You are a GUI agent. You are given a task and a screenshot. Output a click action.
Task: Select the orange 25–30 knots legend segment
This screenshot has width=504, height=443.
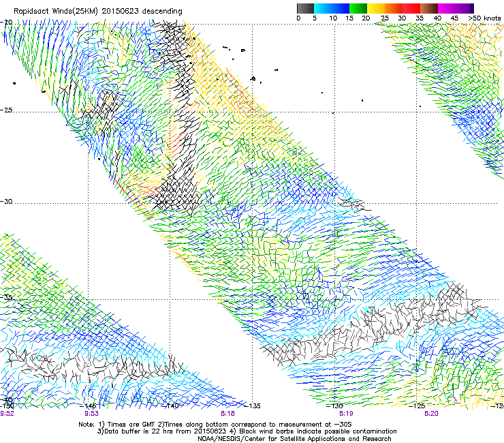point(394,8)
